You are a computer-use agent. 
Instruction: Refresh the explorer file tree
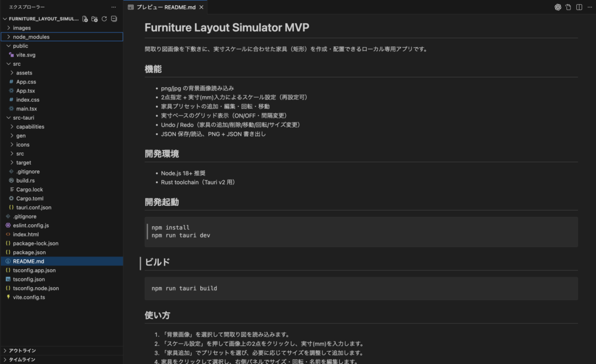click(x=104, y=19)
